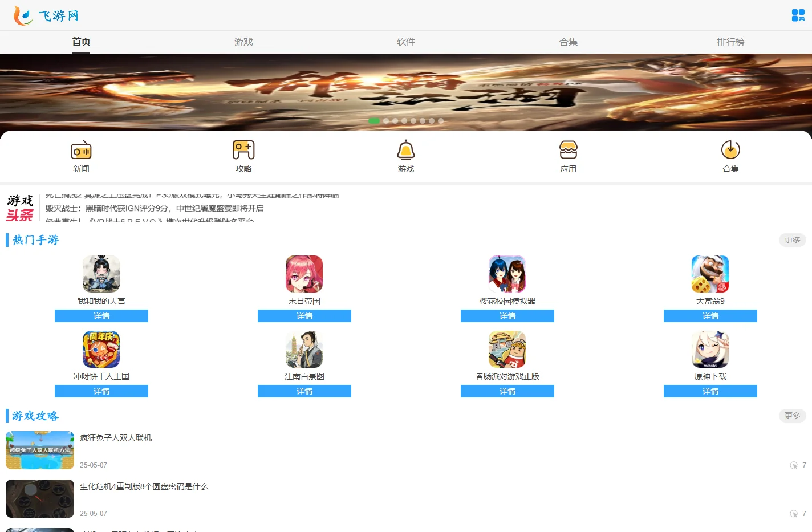Open 我和我的天宫 game icon
812x532 pixels.
pos(101,274)
